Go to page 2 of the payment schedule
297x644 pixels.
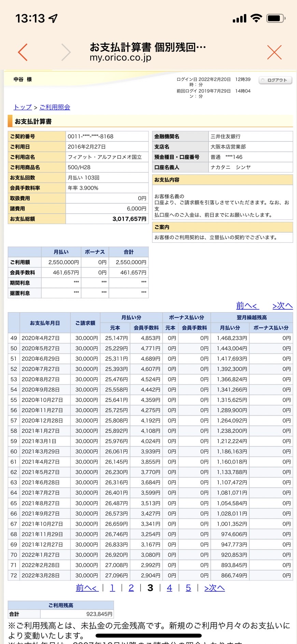coord(131,588)
